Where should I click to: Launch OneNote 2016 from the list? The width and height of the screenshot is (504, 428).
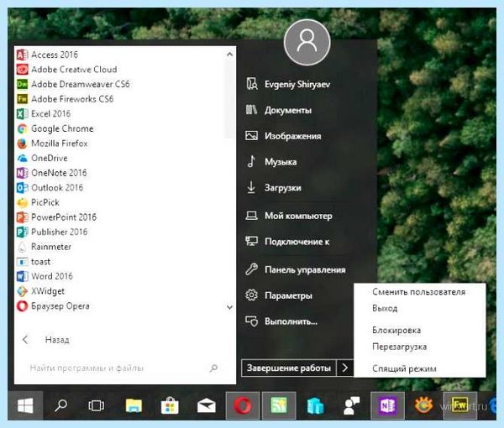tap(52, 173)
